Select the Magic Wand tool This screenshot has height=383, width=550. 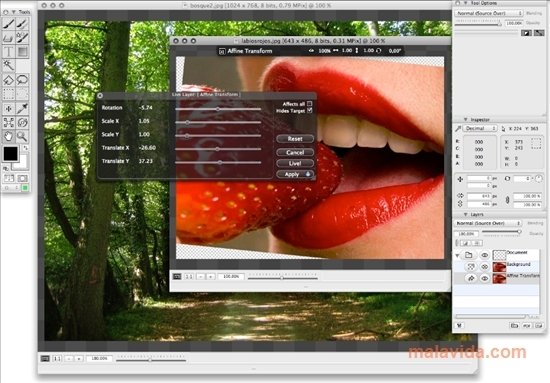(x=8, y=65)
